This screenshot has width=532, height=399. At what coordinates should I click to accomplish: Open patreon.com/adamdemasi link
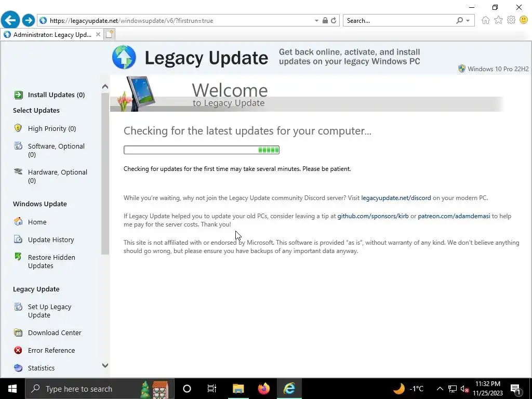click(x=454, y=216)
